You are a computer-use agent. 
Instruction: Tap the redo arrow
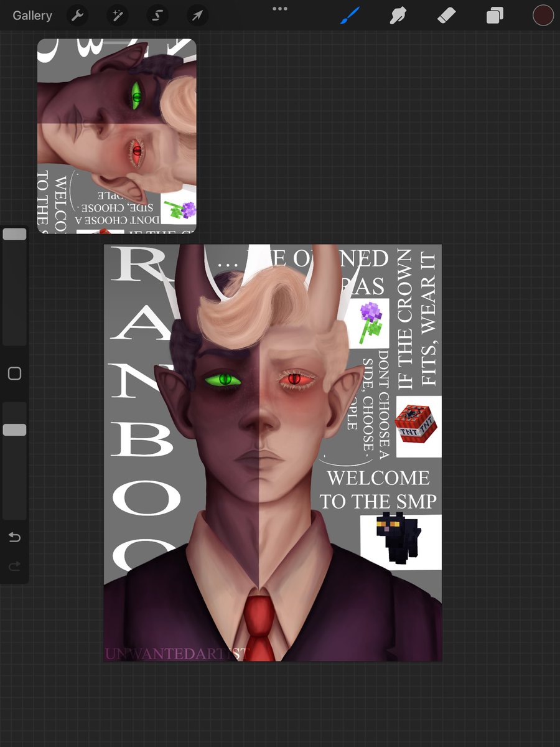coord(14,566)
